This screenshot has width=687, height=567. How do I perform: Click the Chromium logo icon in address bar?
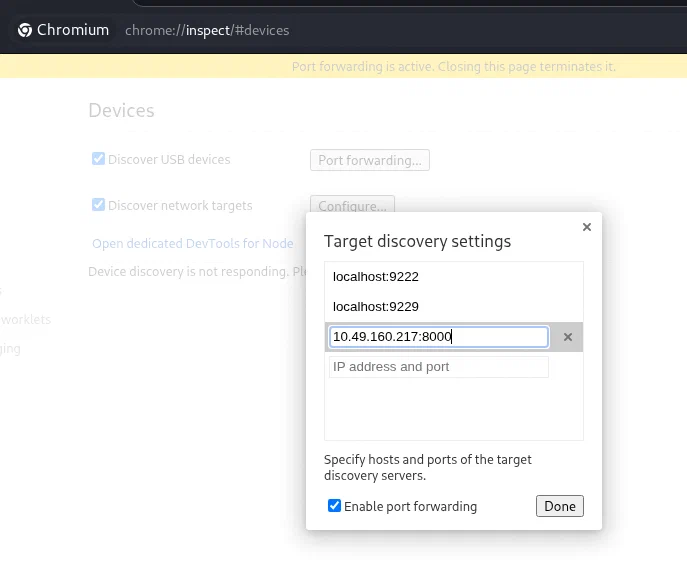coord(25,30)
